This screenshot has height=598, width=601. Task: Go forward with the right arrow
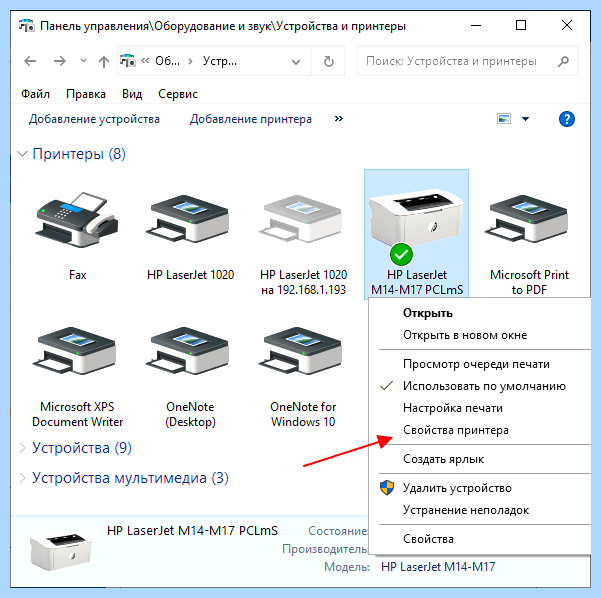[x=60, y=61]
